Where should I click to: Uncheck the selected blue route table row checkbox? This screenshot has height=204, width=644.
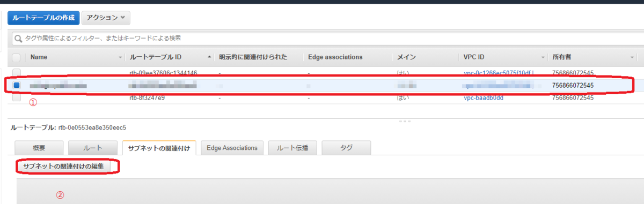tap(16, 85)
